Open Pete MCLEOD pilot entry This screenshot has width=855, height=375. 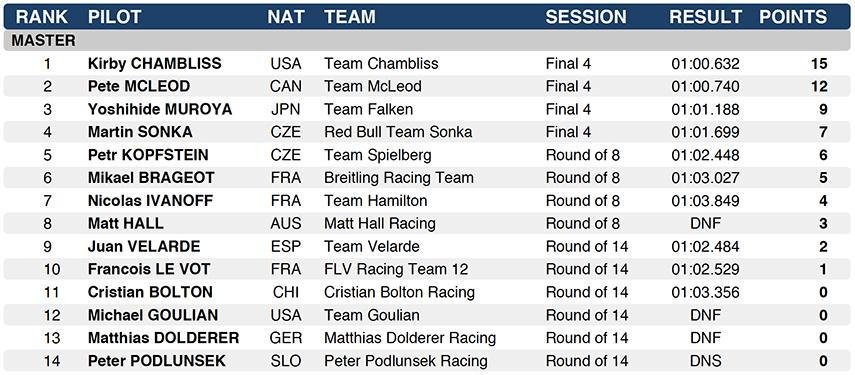point(139,87)
